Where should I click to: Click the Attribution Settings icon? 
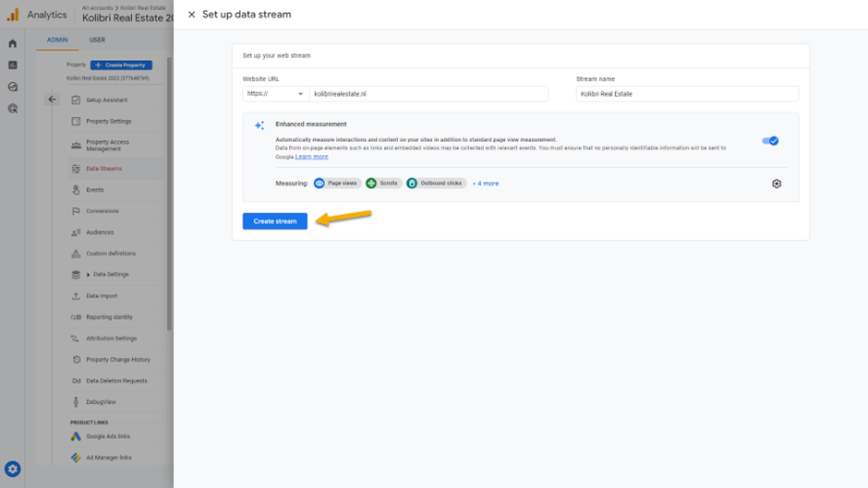pos(76,338)
